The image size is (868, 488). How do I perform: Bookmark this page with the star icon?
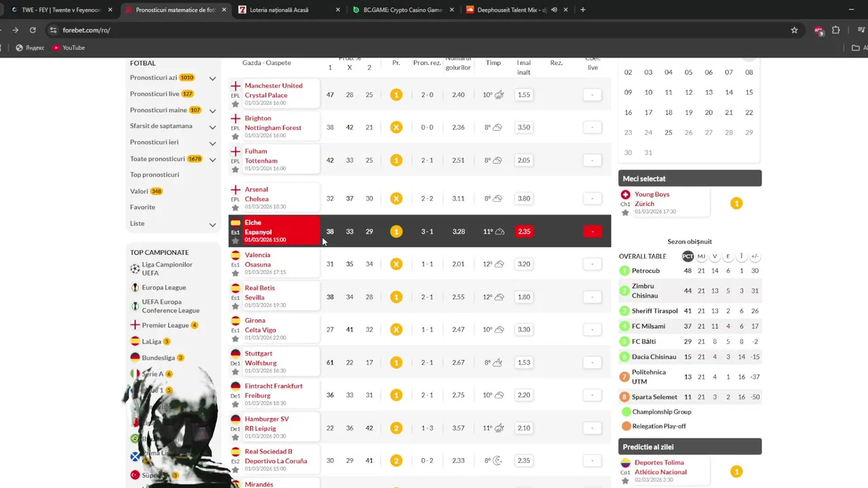pyautogui.click(x=794, y=30)
